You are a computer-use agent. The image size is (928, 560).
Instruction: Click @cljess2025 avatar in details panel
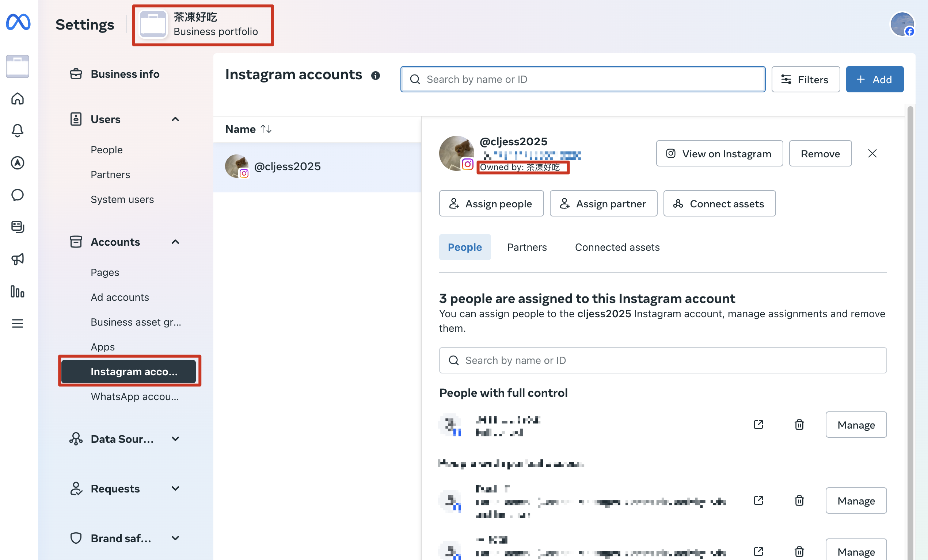click(456, 153)
